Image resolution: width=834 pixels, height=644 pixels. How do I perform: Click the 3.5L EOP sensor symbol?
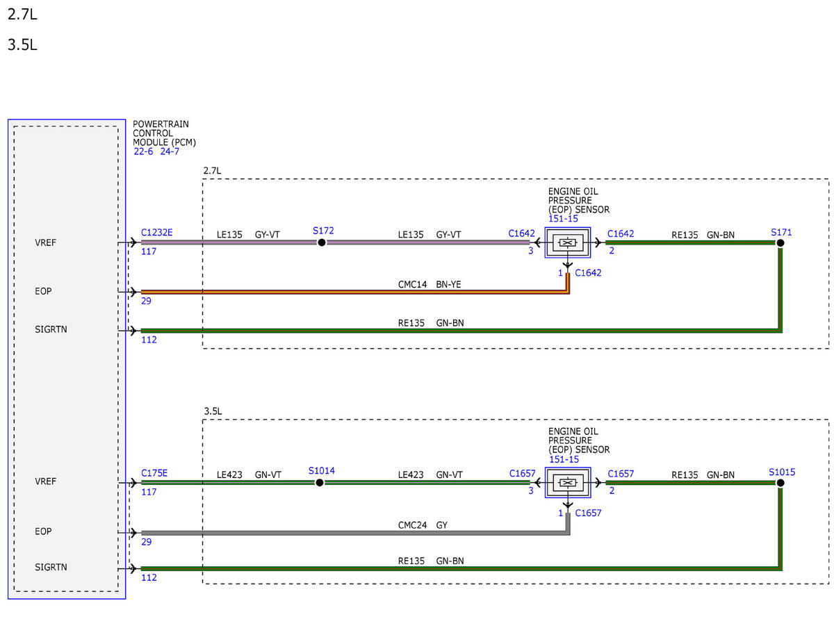[568, 483]
